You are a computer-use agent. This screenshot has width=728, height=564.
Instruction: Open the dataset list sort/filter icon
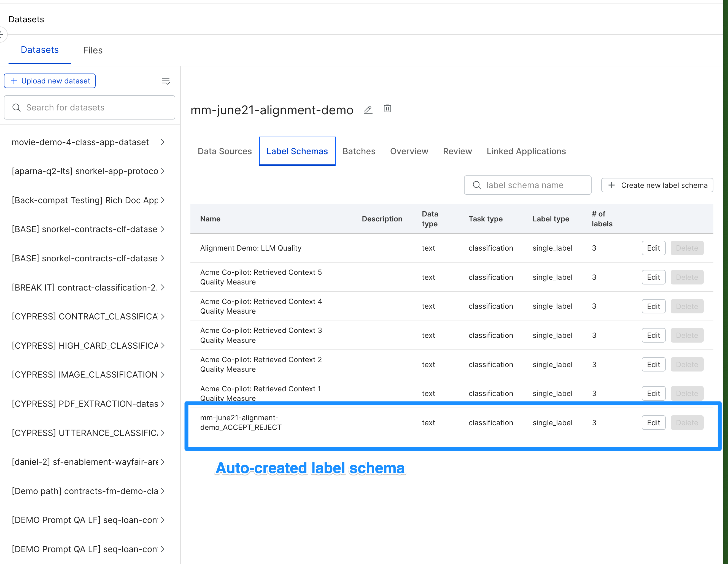pyautogui.click(x=166, y=81)
